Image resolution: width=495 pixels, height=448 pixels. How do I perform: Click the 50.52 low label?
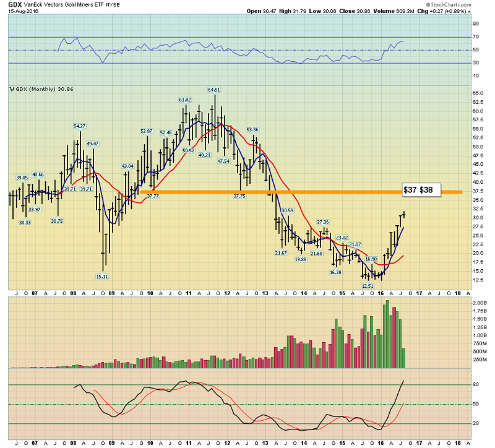coord(189,150)
